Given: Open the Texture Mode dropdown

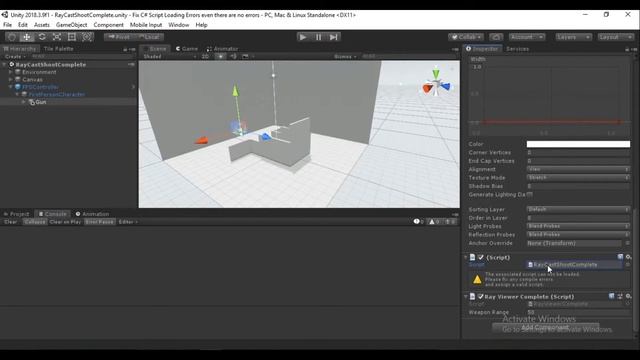Looking at the screenshot, I should [578, 178].
